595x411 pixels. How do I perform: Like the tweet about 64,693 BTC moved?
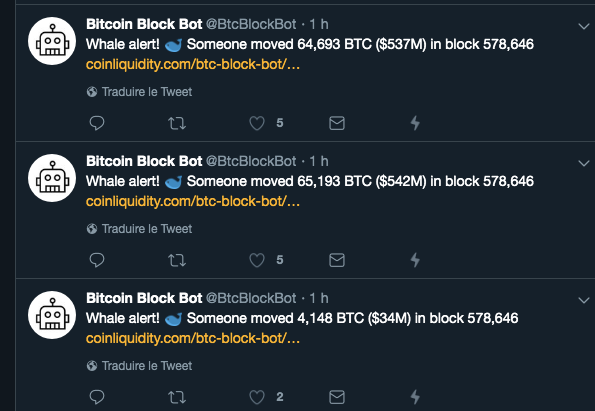257,123
